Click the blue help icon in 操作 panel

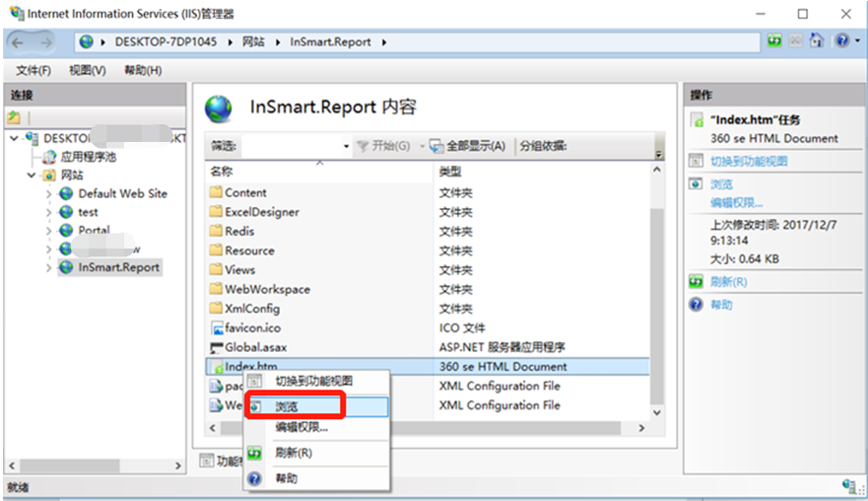click(697, 305)
